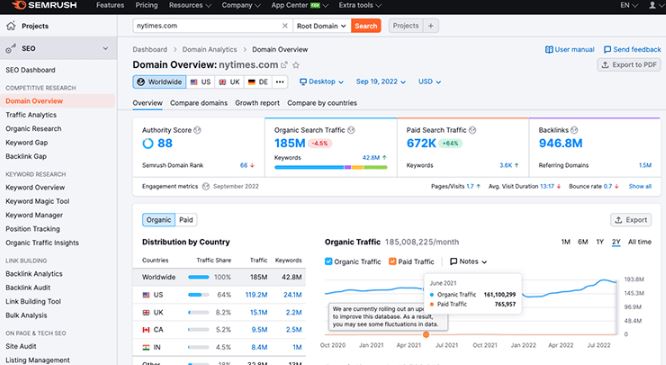
Task: Click Organic Search Traffic info icon
Action: coord(351,130)
